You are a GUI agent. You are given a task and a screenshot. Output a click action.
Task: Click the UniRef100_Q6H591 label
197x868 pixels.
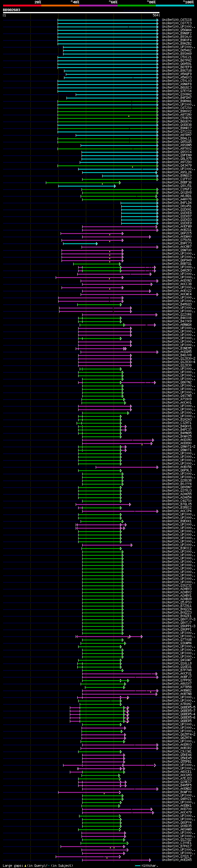click(x=177, y=64)
